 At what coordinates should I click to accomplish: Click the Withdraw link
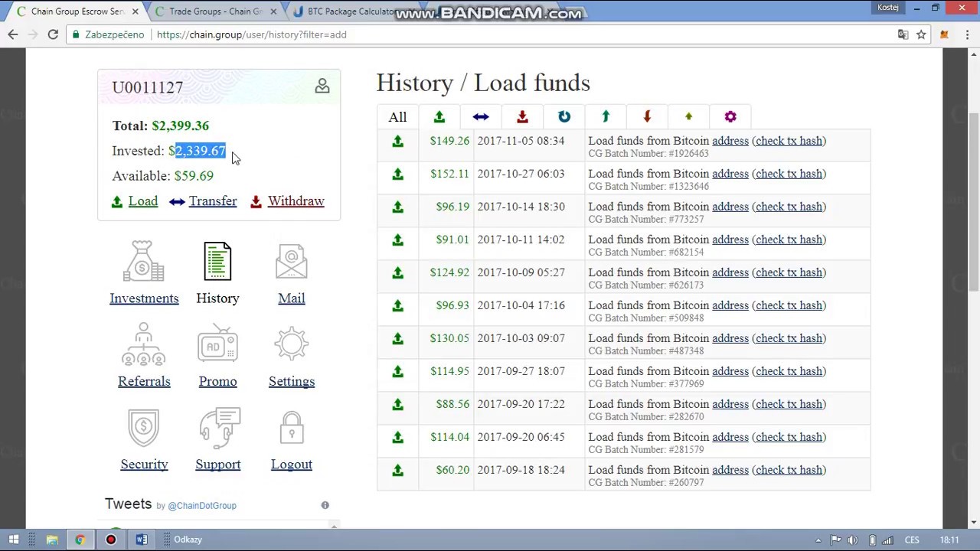click(x=296, y=201)
